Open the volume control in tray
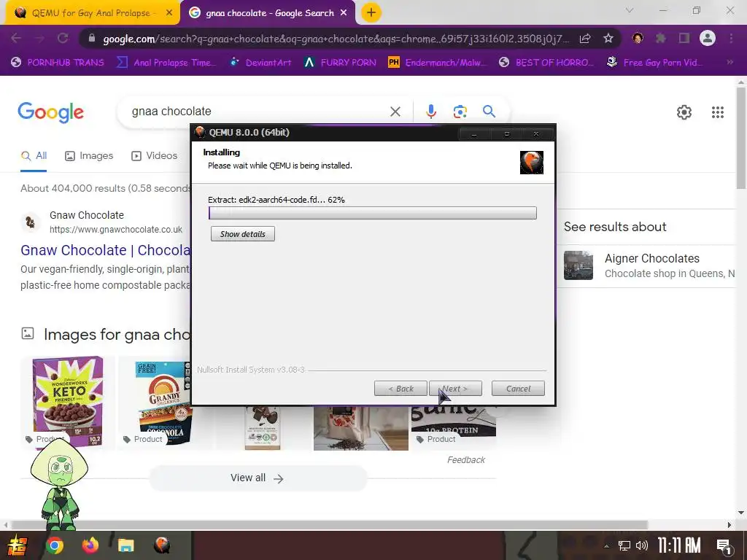Image resolution: width=747 pixels, height=560 pixels. 642,545
